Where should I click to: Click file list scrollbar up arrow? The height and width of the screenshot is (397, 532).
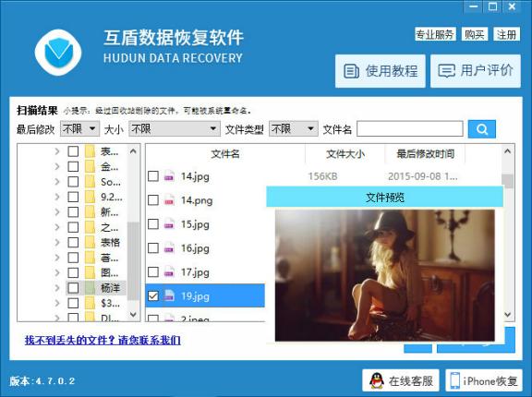tap(508, 151)
